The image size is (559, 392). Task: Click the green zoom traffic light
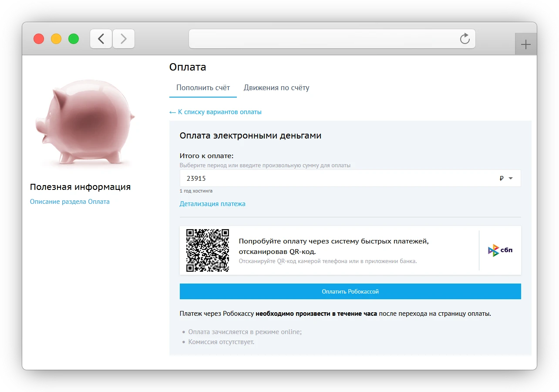coord(74,39)
